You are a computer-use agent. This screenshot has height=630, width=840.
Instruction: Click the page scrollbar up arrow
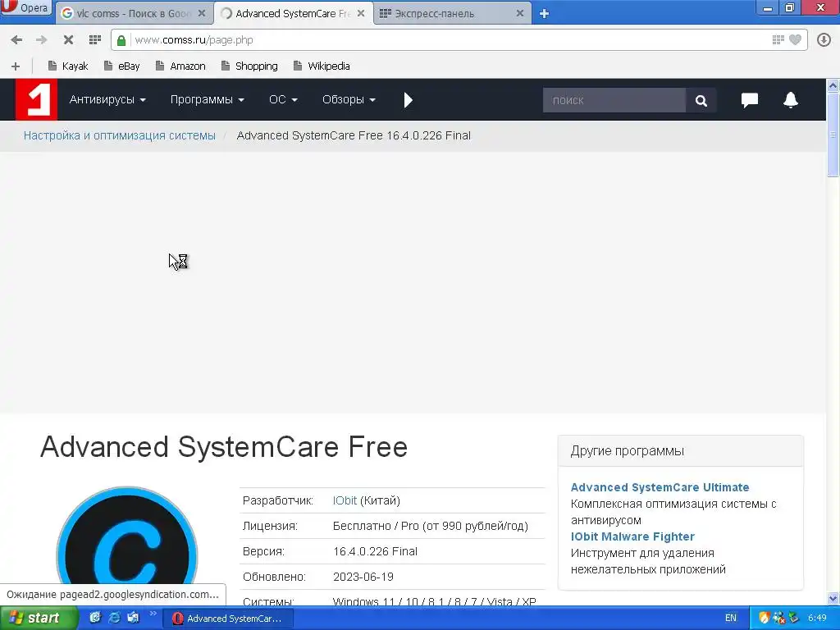coord(833,85)
